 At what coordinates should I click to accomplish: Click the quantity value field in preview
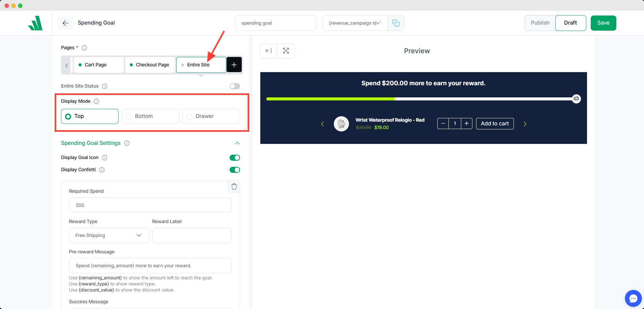click(x=455, y=124)
